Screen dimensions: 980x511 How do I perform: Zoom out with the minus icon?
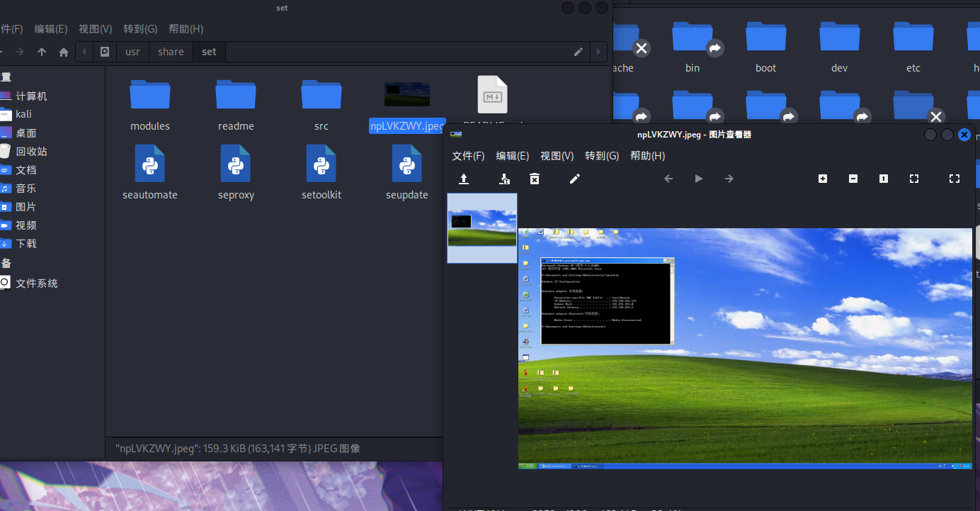coord(853,179)
